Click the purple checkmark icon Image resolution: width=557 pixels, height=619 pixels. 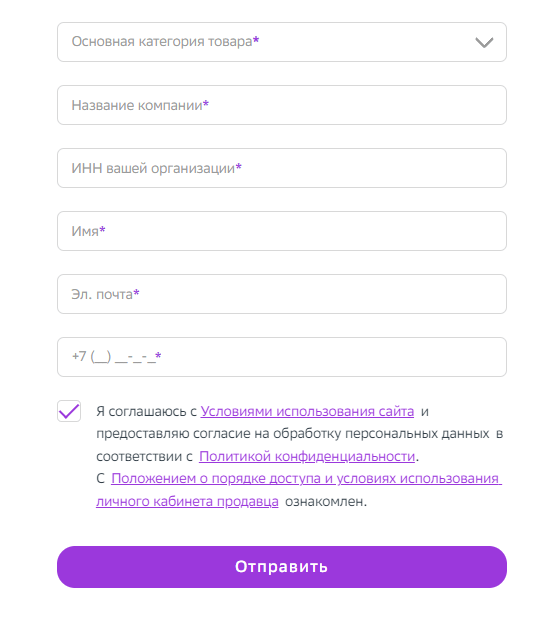[x=69, y=411]
